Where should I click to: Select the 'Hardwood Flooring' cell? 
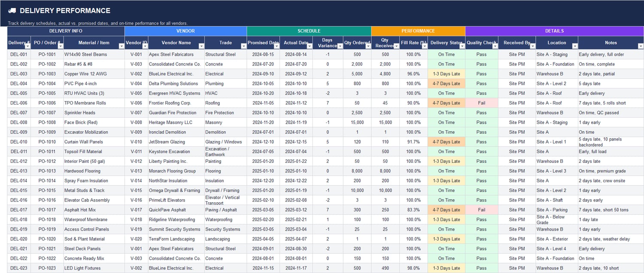[x=94, y=171]
